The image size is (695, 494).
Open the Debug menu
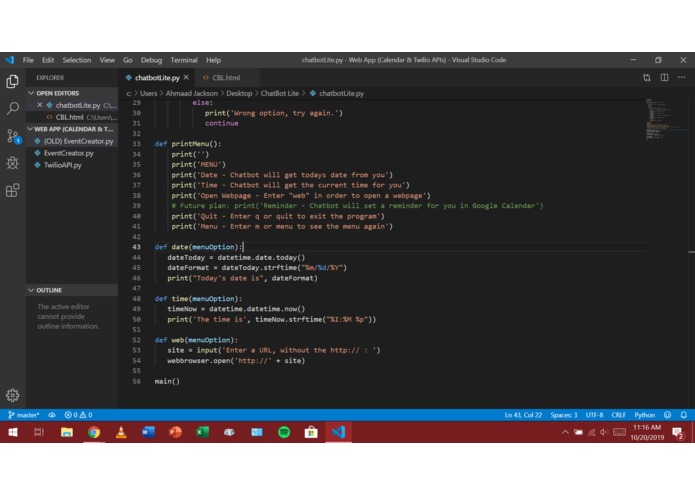coord(151,60)
